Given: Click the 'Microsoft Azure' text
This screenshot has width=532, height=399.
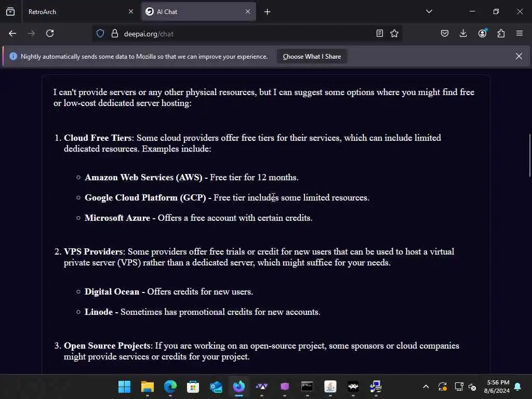Looking at the screenshot, I should 117,218.
